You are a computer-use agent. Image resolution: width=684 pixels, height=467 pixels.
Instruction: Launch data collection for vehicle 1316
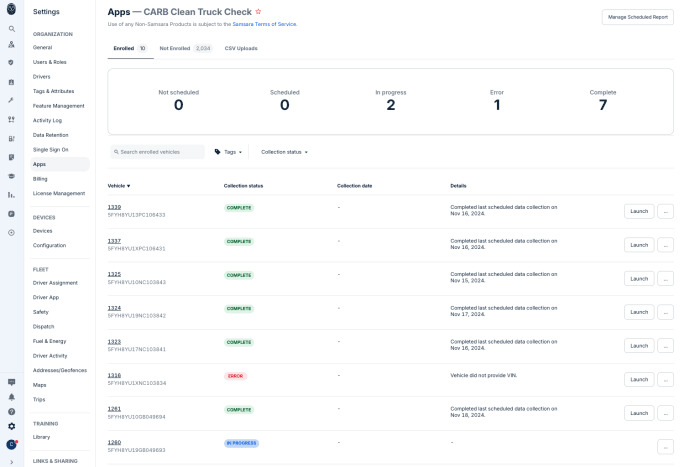tap(639, 379)
